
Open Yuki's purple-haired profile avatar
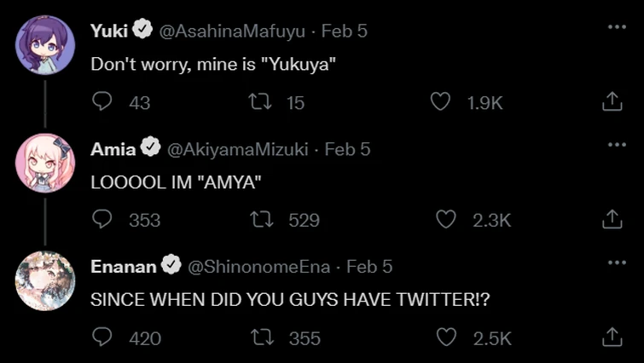click(x=45, y=45)
